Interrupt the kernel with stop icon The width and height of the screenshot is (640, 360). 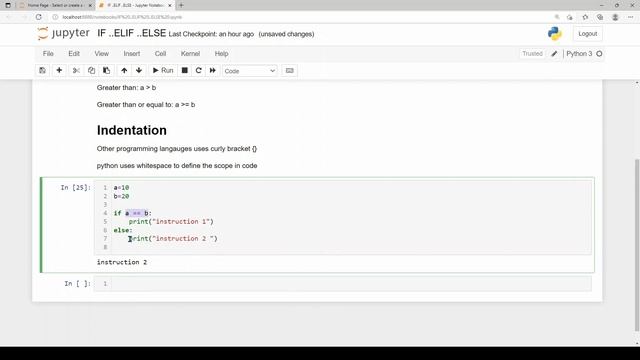184,71
